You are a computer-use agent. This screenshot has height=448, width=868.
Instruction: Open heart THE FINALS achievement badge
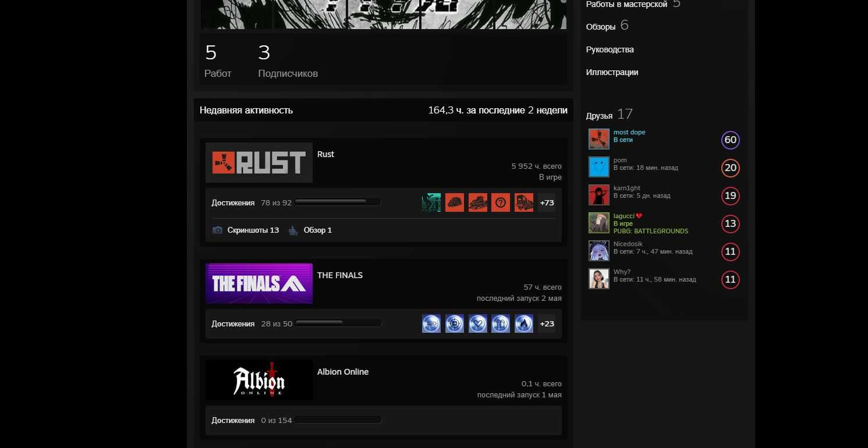478,323
